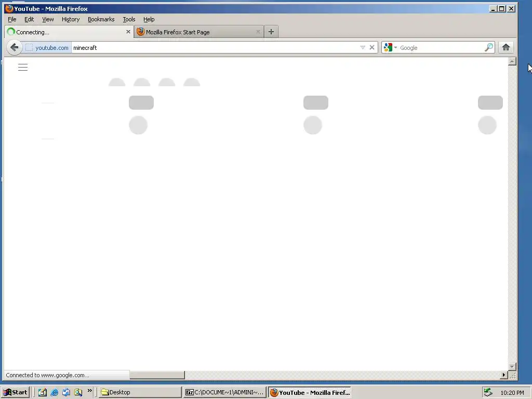
Task: Switch to the 7z C:\DOCUME~1 taskbar window
Action: [x=224, y=393]
